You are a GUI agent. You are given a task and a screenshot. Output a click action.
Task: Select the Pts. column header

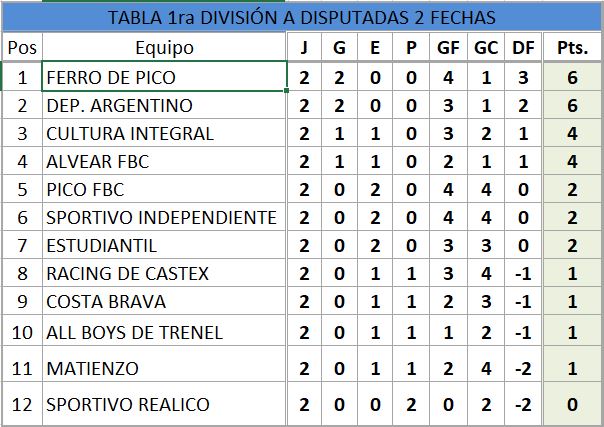click(570, 47)
